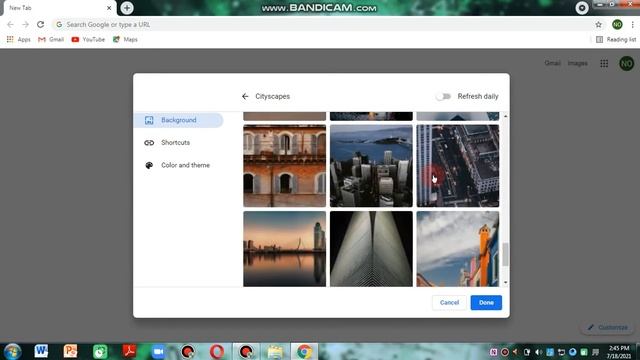Click the Images link on new tab page
The height and width of the screenshot is (360, 640).
pos(578,63)
